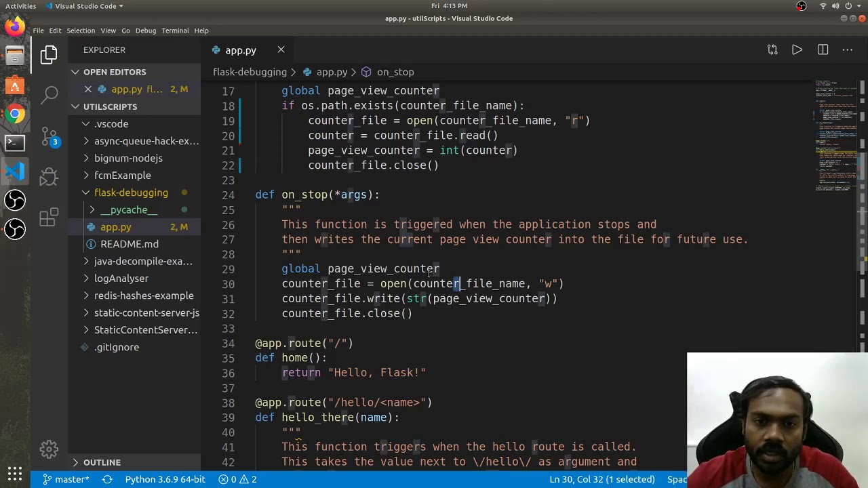
Task: Open the errors and warnings status indicator
Action: click(237, 479)
